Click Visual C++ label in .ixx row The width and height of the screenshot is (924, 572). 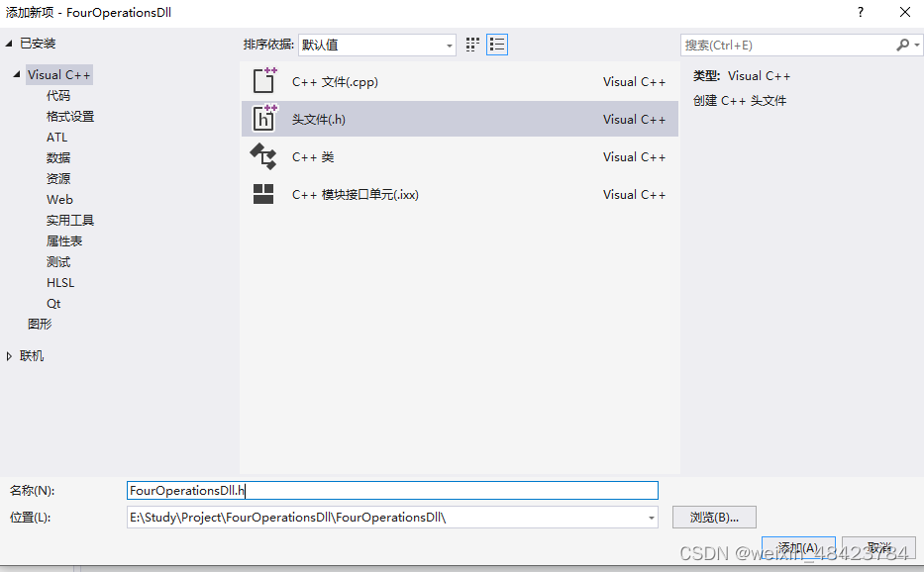[x=634, y=195]
